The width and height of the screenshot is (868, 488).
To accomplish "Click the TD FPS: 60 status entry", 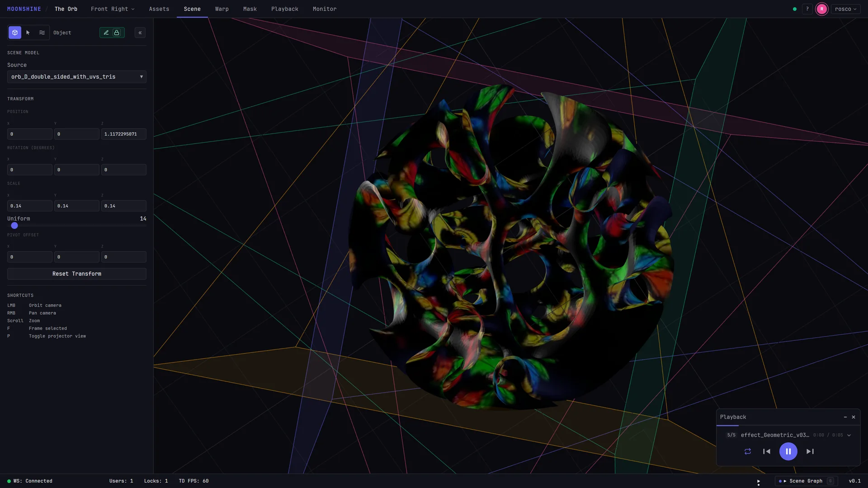I will (193, 481).
